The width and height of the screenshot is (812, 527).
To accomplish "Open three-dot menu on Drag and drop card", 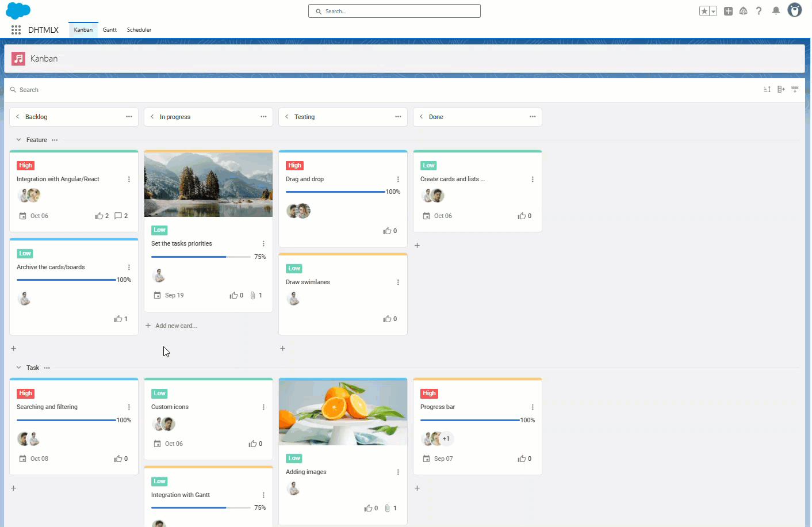I will point(398,180).
